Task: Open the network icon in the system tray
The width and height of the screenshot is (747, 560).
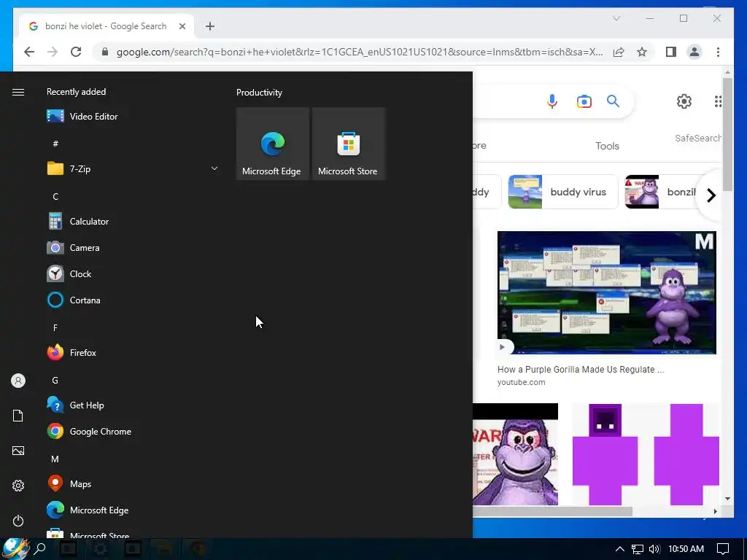Action: coord(638,549)
